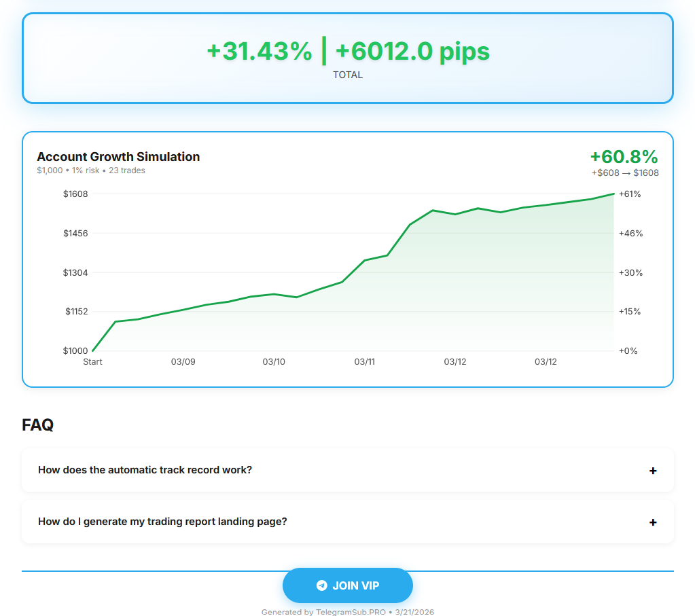
Task: Click the plus icon on second FAQ question
Action: pyautogui.click(x=653, y=522)
